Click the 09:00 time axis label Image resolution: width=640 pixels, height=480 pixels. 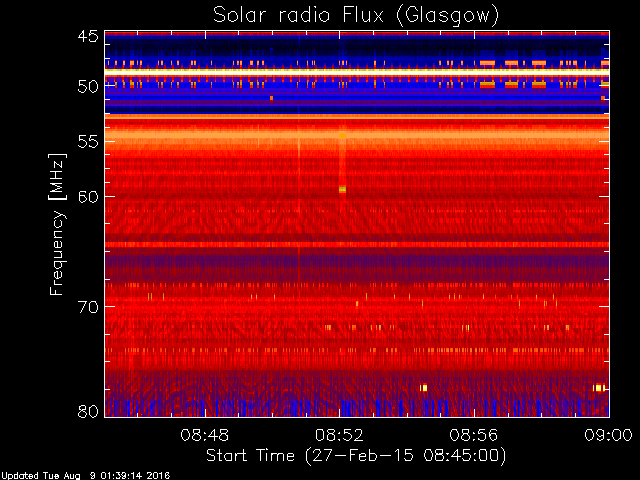(x=608, y=435)
